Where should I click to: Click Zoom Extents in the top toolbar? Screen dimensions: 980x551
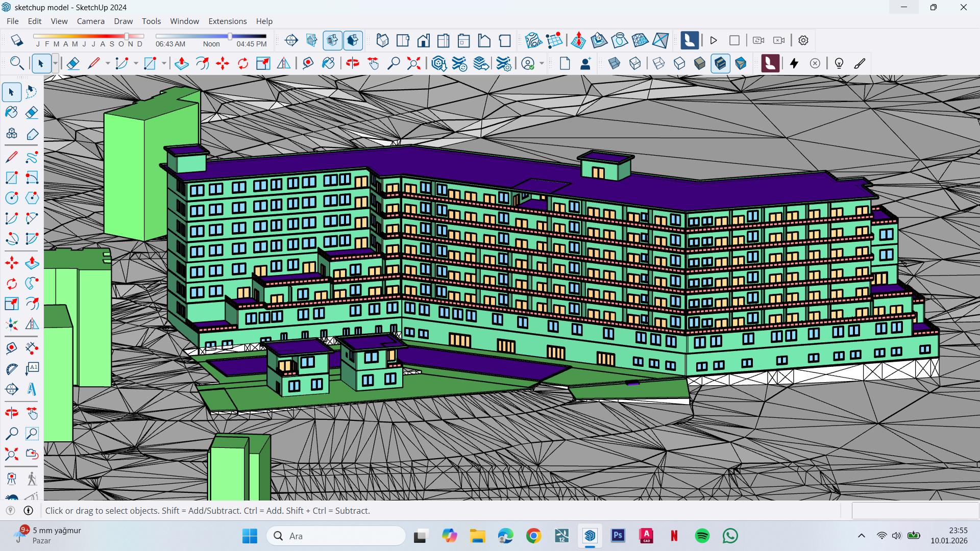click(x=413, y=63)
